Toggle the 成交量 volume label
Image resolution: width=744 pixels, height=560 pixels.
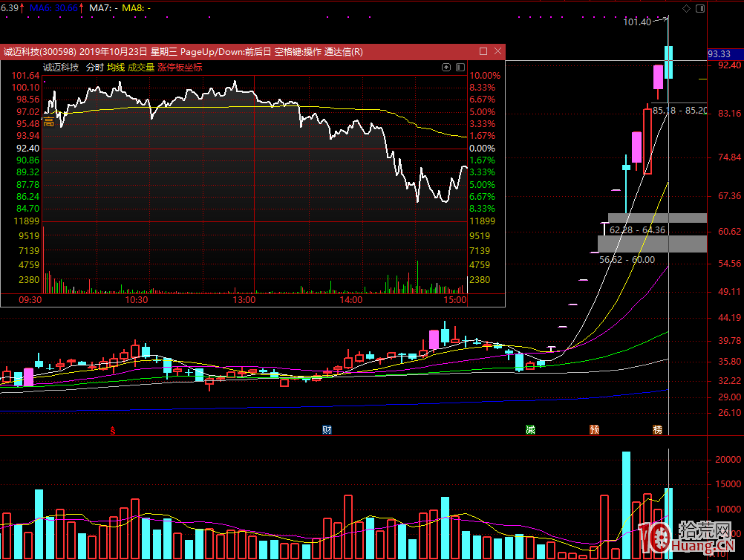click(x=141, y=67)
